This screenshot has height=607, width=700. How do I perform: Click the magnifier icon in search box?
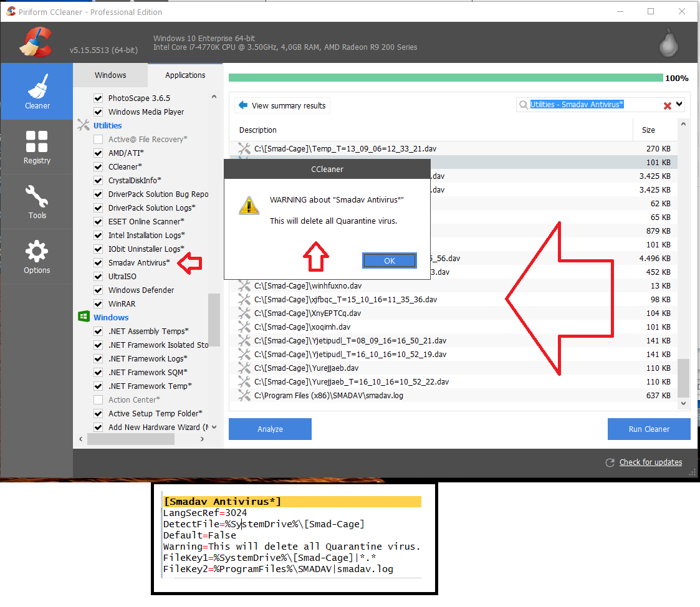pyautogui.click(x=523, y=105)
